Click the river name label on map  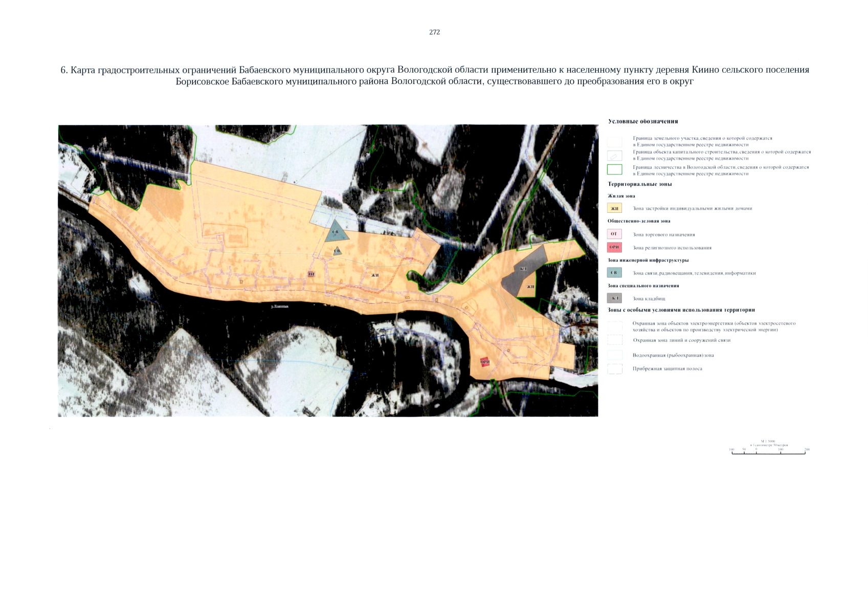pyautogui.click(x=280, y=306)
